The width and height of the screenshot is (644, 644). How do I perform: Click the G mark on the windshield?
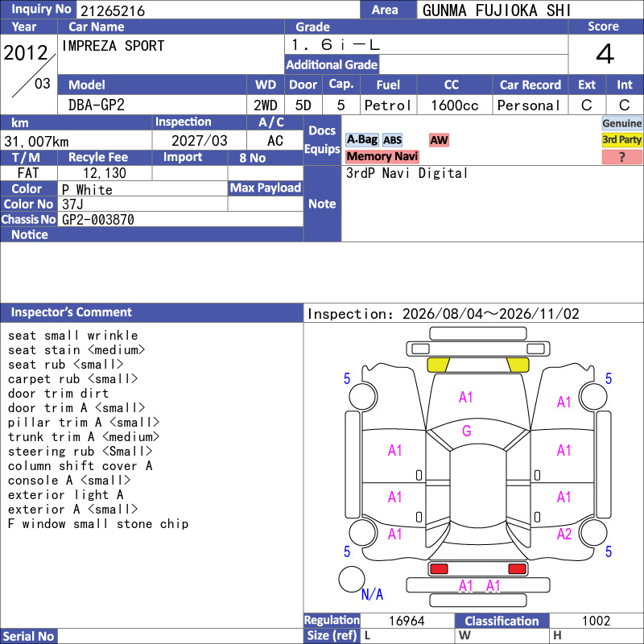coord(467,431)
